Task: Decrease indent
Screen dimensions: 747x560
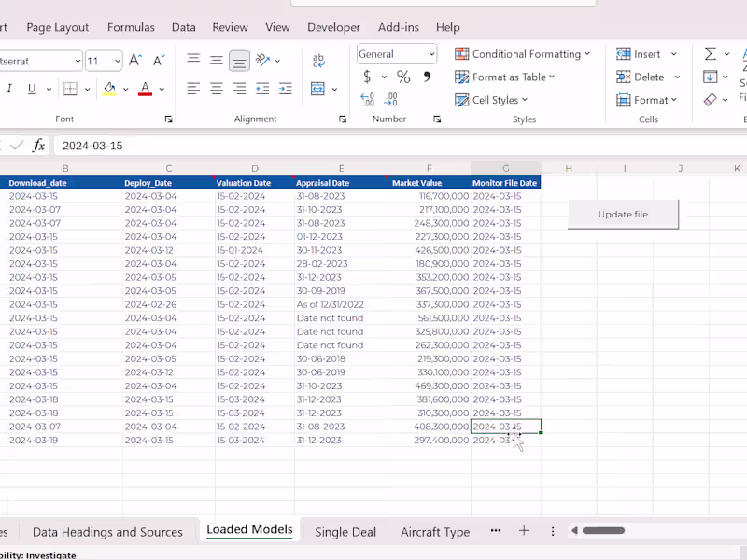Action: [262, 89]
